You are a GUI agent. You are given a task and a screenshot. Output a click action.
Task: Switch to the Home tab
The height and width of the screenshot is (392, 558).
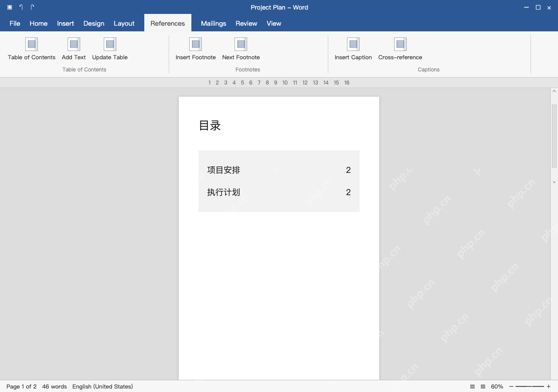(x=38, y=24)
